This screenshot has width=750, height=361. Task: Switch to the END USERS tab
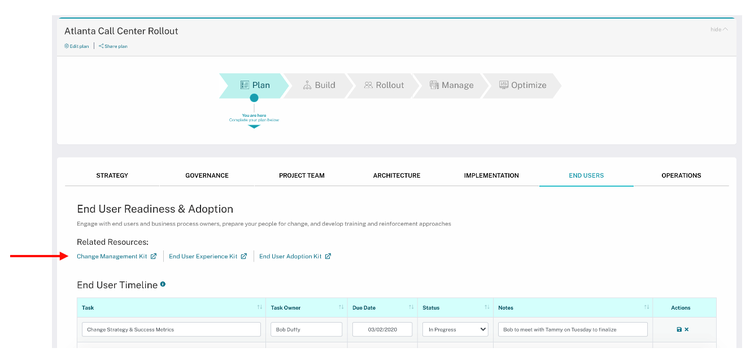[x=586, y=175]
